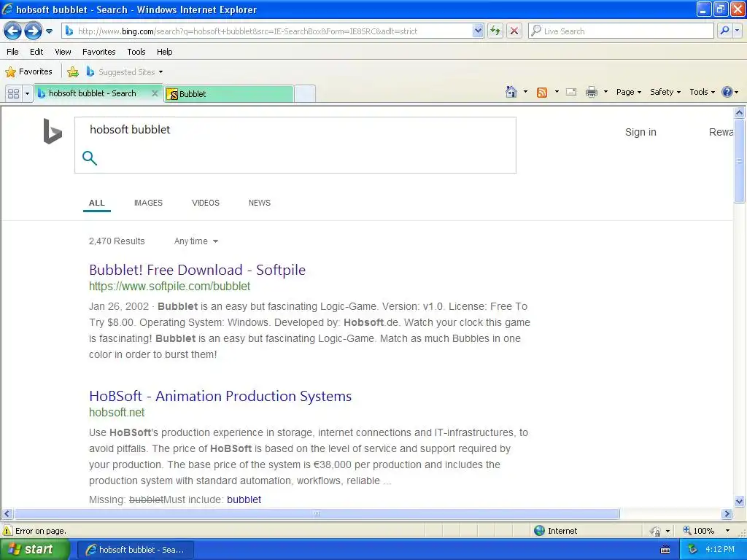The image size is (747, 560).
Task: Click the softpile.com/bubblet green URL
Action: [x=169, y=286]
